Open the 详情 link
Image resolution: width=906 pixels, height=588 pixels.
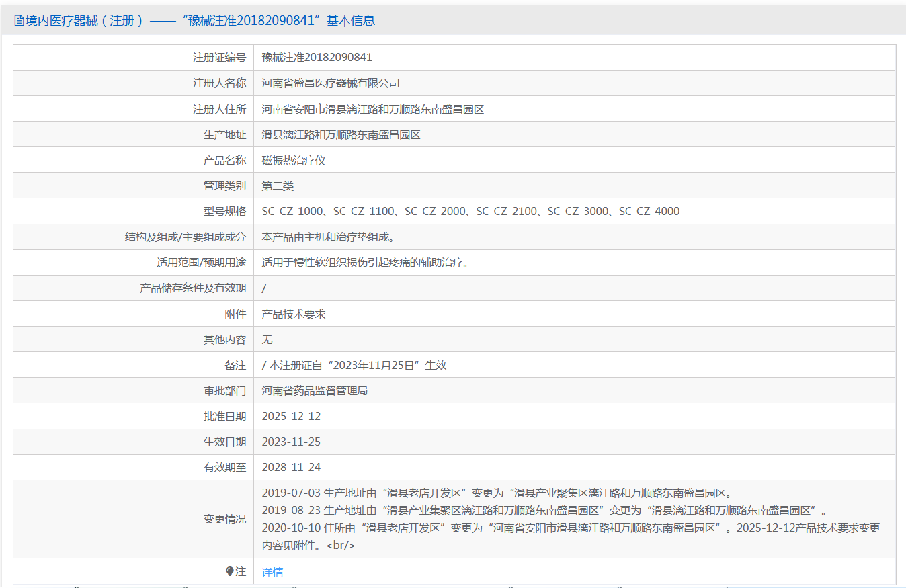coord(272,572)
